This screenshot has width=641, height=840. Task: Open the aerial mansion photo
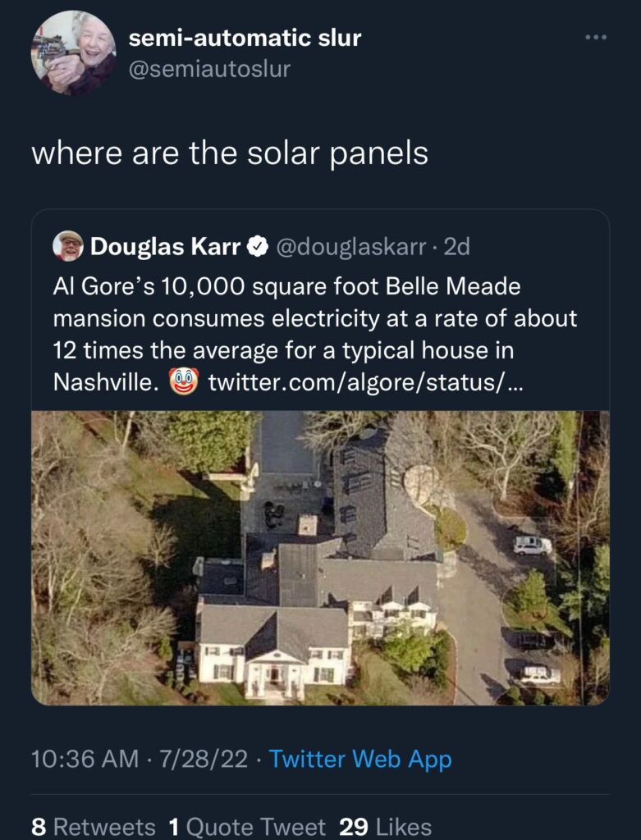[x=320, y=558]
